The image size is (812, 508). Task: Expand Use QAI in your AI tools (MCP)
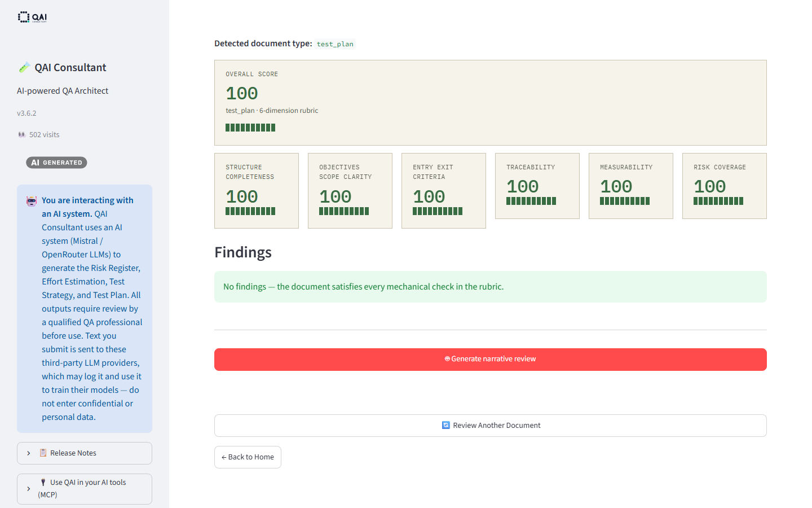tap(85, 489)
